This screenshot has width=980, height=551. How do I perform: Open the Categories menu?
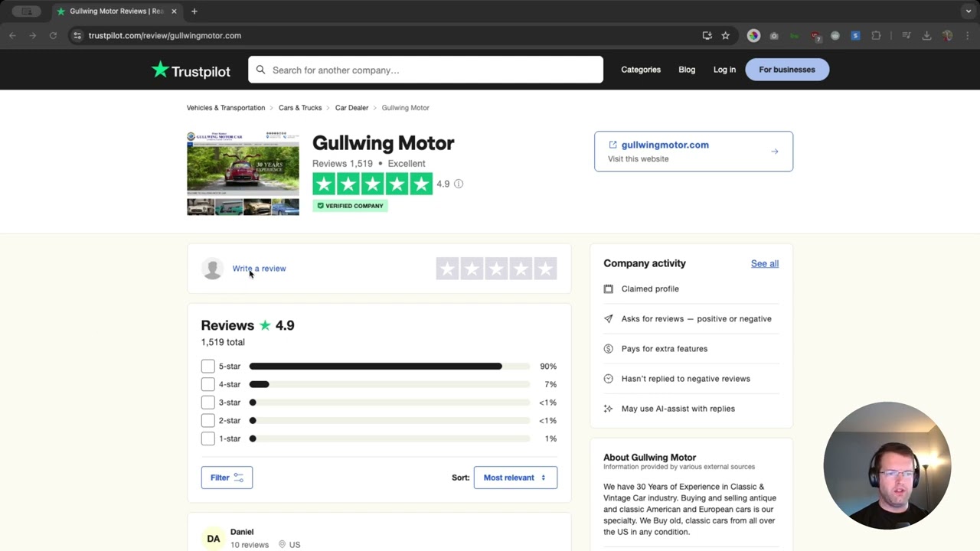point(641,70)
